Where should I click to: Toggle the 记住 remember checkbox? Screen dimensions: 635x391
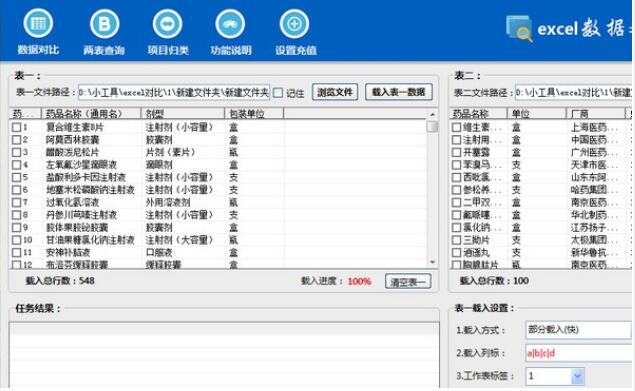click(x=278, y=93)
